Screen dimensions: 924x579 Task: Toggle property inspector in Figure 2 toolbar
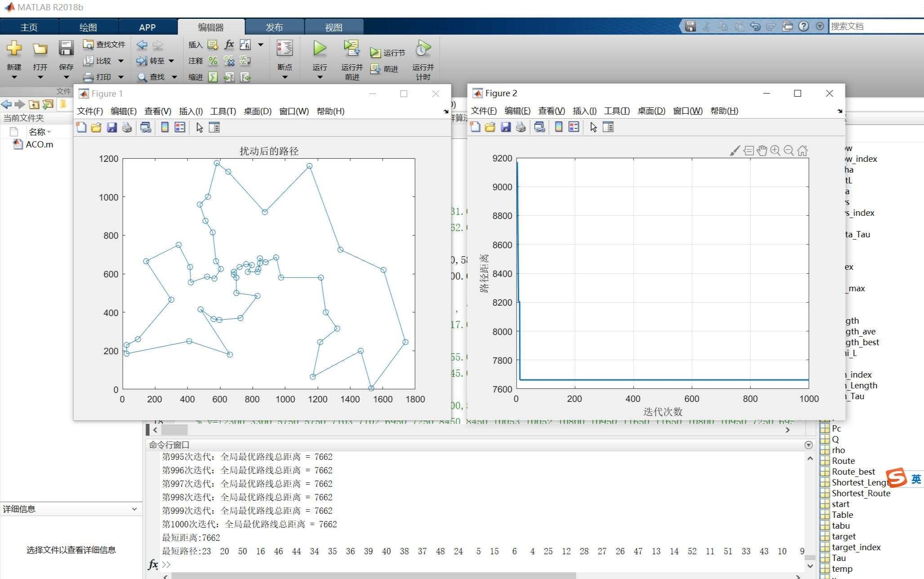click(x=608, y=127)
